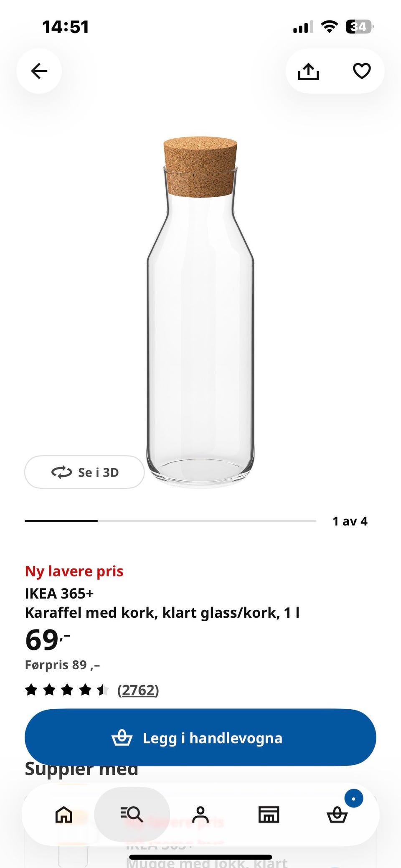Tap the 1 av 4 image counter
This screenshot has height=868, width=401.
(x=350, y=521)
